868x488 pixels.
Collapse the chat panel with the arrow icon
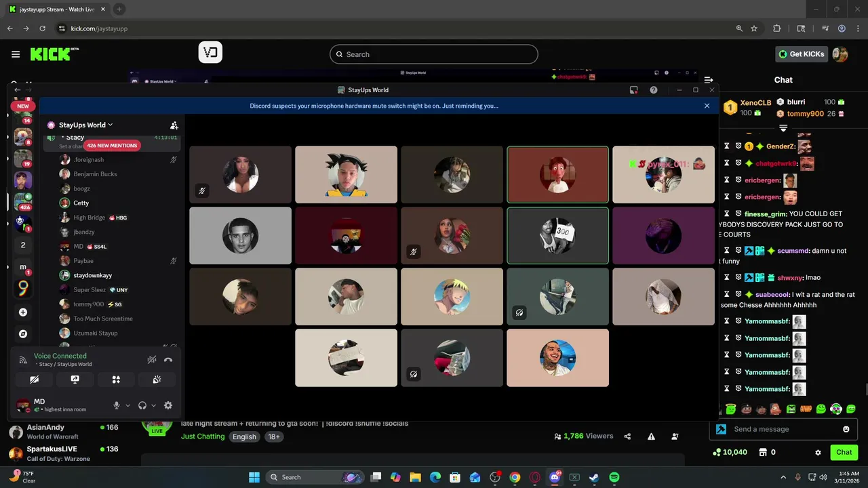pyautogui.click(x=709, y=80)
